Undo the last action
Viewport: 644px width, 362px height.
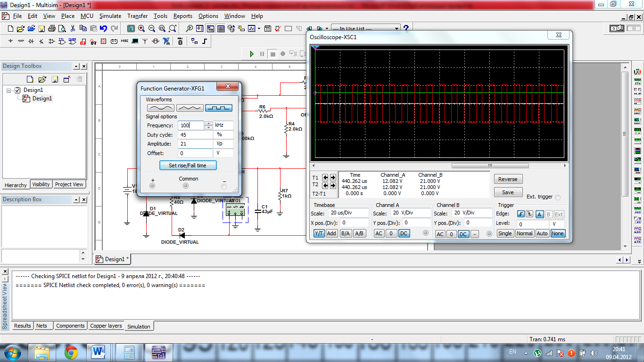(x=103, y=28)
